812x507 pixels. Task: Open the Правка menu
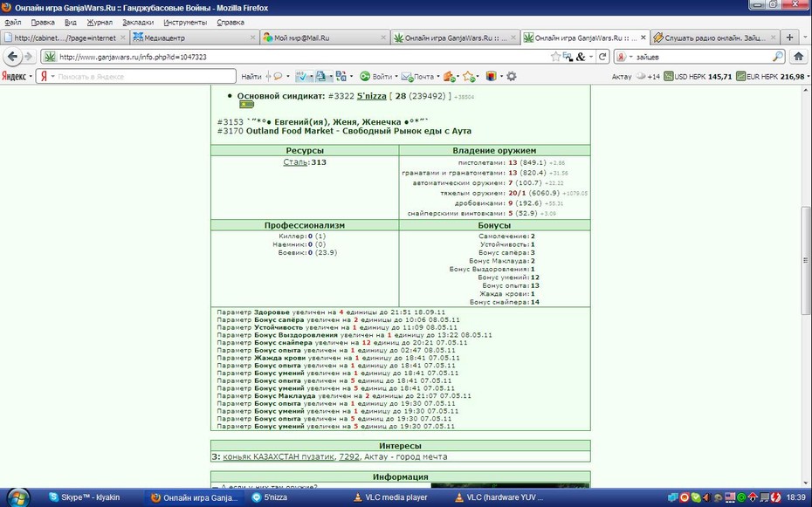[x=43, y=22]
